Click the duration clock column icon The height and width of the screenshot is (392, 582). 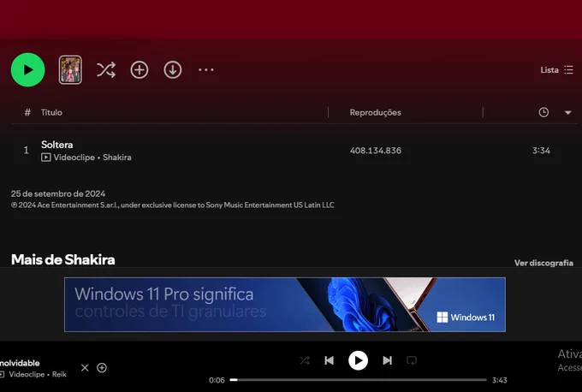coord(543,112)
